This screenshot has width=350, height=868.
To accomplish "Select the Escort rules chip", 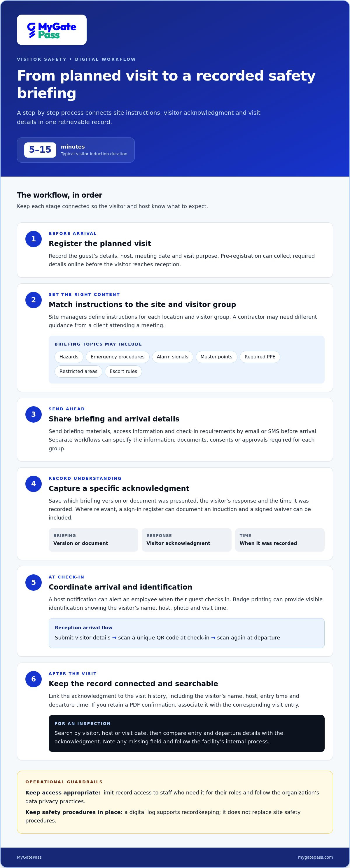I will tap(123, 371).
